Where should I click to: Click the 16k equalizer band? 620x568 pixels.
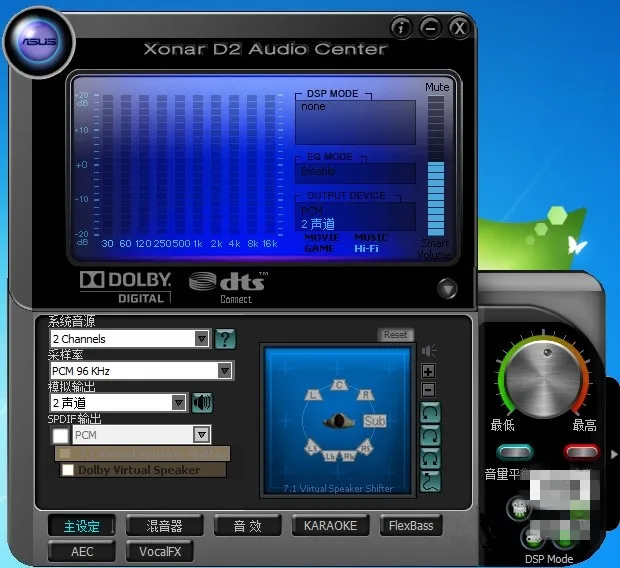coord(270,166)
